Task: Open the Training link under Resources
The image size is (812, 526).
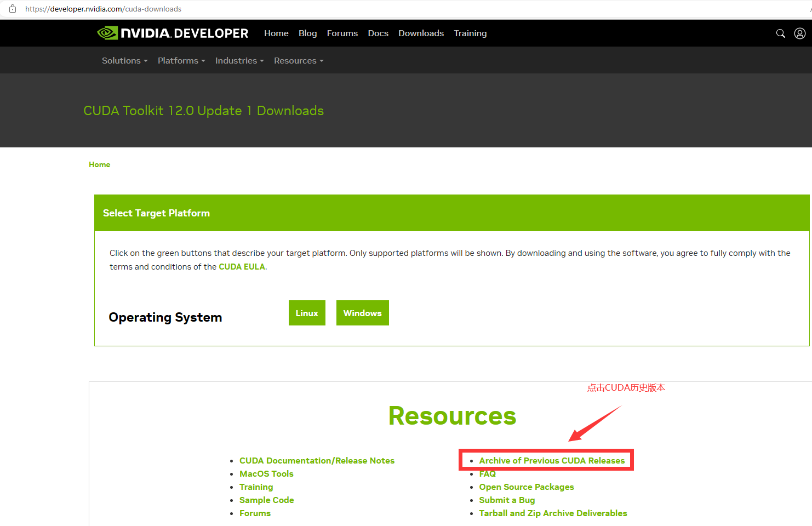Action: pyautogui.click(x=256, y=487)
